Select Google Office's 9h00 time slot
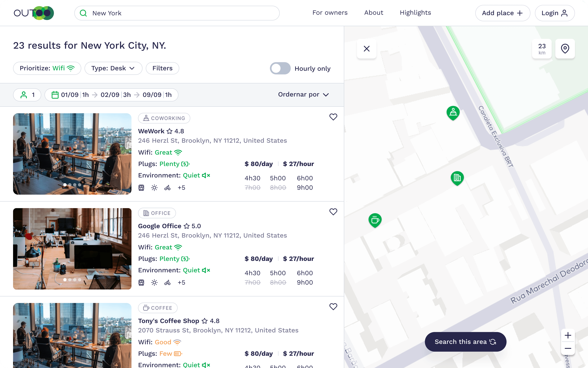 click(x=305, y=283)
